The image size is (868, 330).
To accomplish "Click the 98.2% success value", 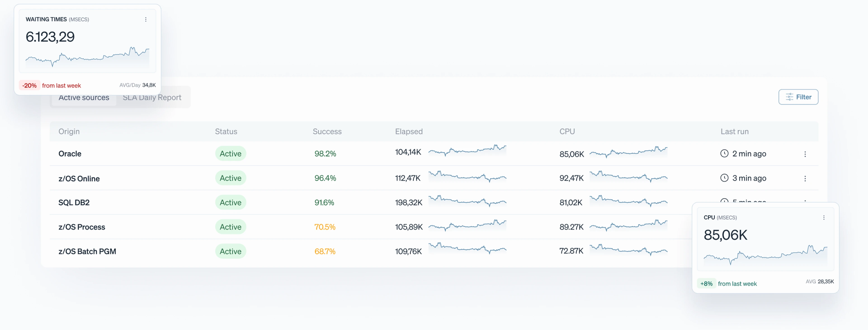I will 325,154.
